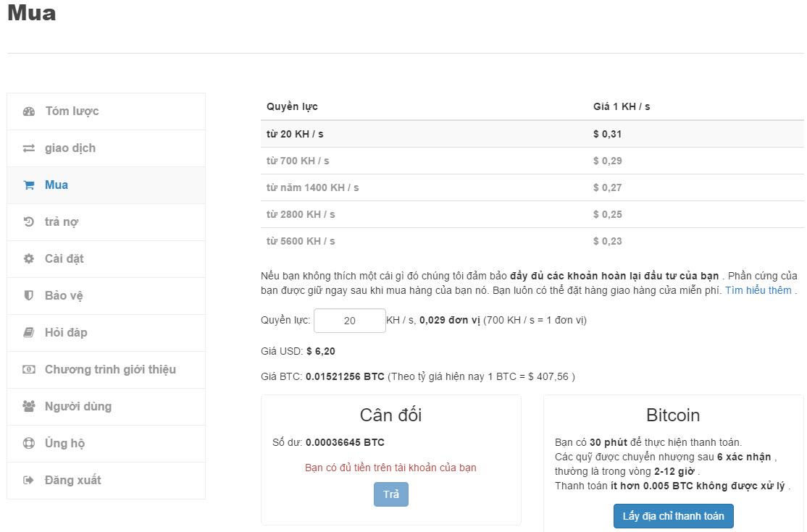Click the price '$ 0,29'

[x=607, y=161]
